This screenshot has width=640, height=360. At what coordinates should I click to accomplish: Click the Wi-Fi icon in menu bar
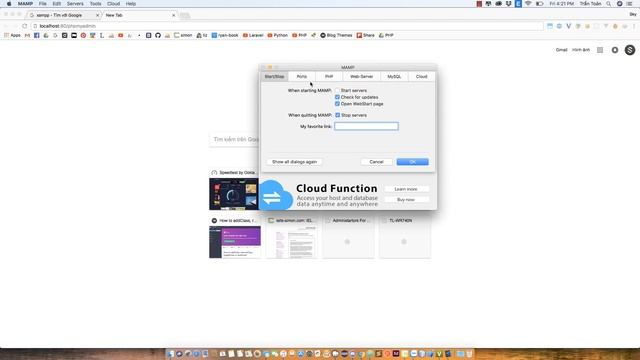click(x=528, y=4)
